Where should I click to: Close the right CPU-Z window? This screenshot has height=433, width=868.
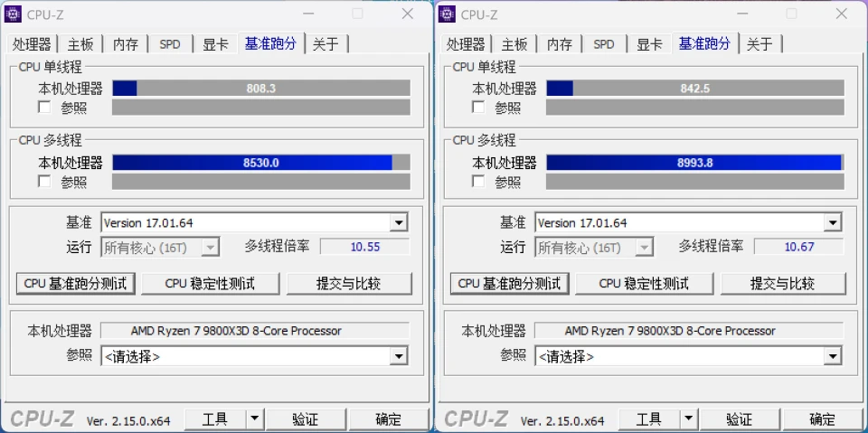[x=843, y=14]
